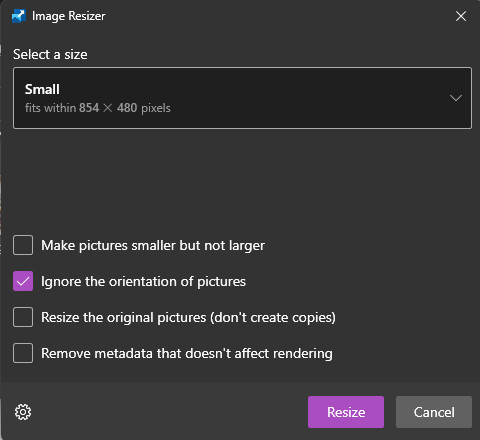Close the Image Resizer dialog
This screenshot has width=480, height=440.
tap(461, 16)
